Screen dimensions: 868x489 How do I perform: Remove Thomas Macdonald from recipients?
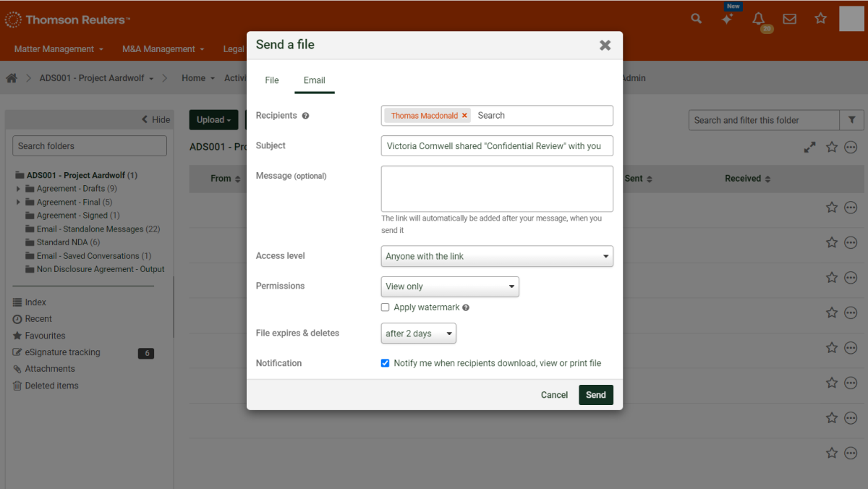click(464, 115)
